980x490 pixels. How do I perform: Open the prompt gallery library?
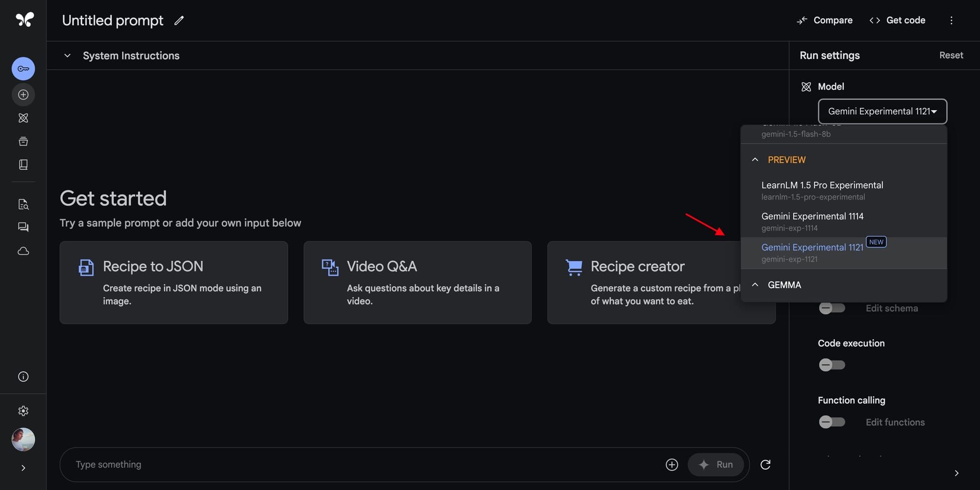23,164
